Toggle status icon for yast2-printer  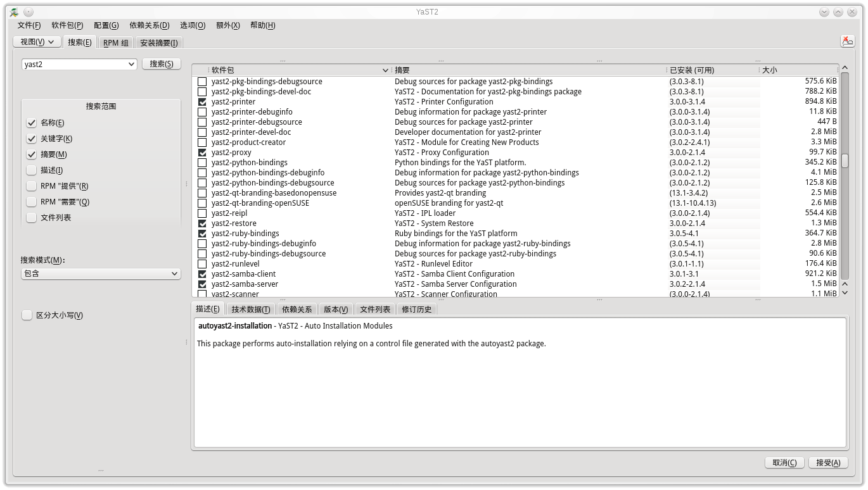pos(202,102)
